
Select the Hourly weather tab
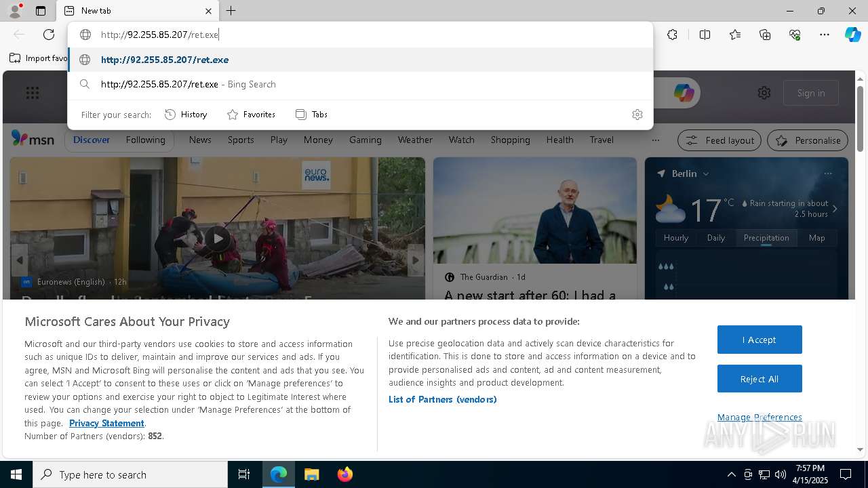[676, 238]
